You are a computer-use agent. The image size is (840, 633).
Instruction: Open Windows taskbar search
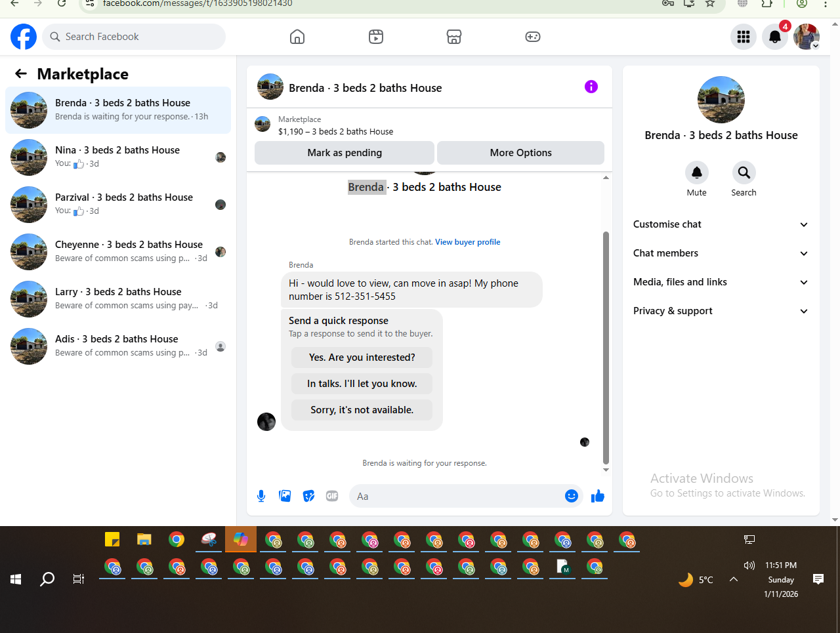[x=47, y=579]
